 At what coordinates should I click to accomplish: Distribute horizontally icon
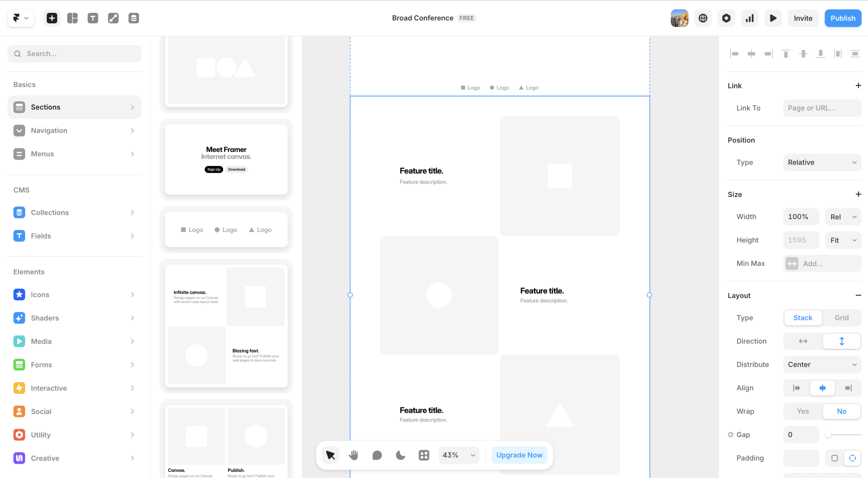(838, 54)
